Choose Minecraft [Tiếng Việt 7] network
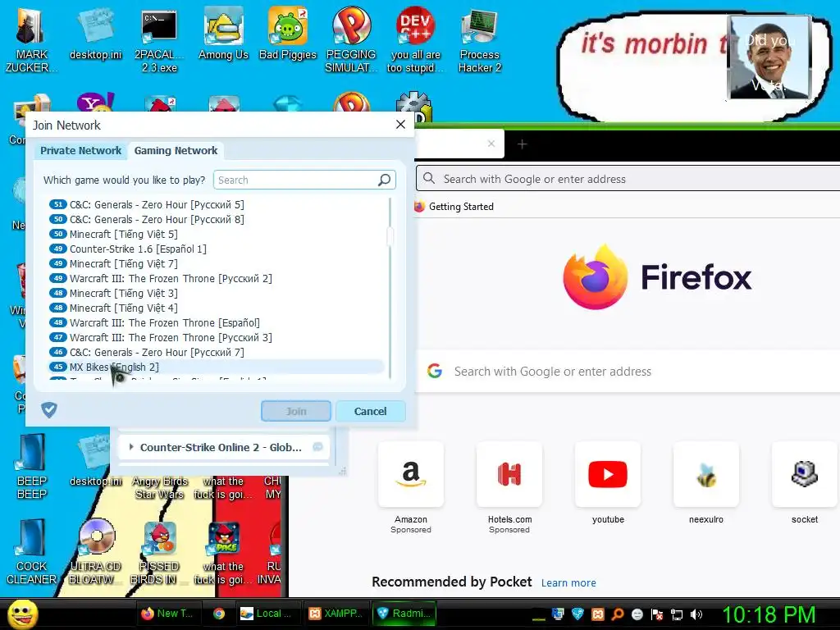840x630 pixels. point(123,263)
